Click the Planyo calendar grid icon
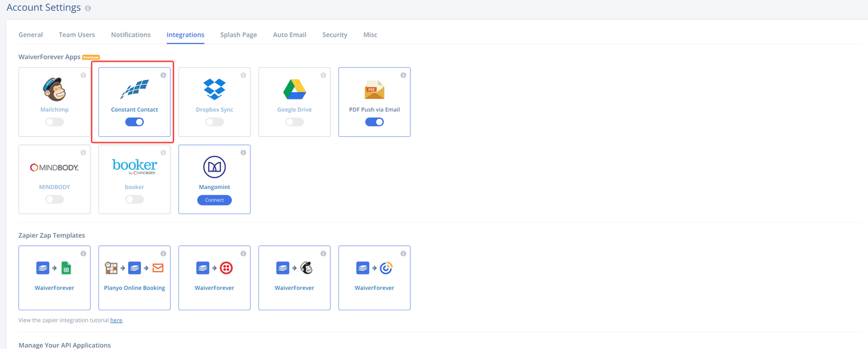The width and height of the screenshot is (868, 349). [x=111, y=268]
